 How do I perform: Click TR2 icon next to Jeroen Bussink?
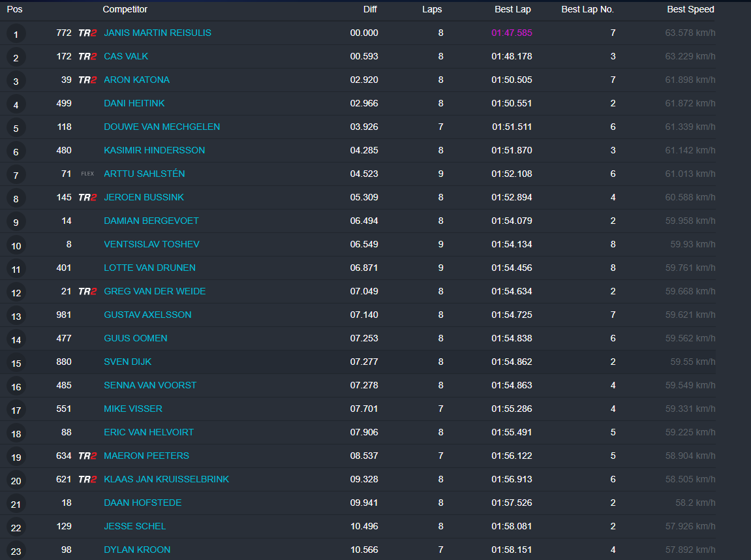87,198
